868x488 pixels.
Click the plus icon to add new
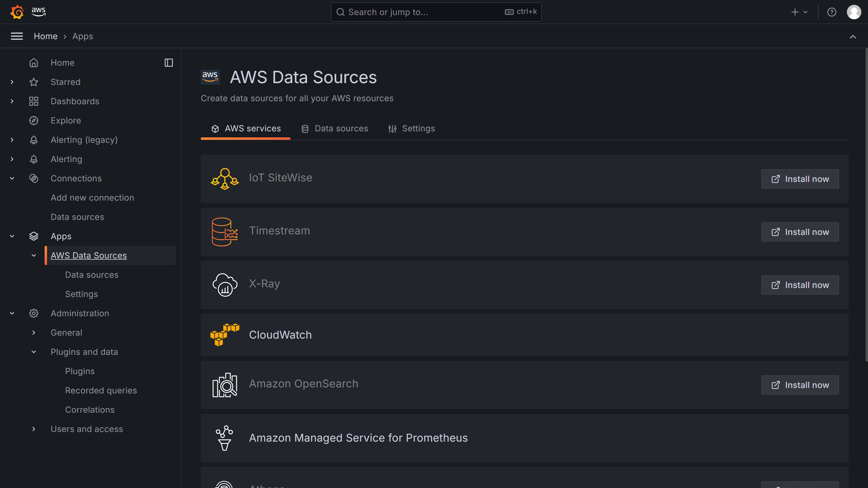(795, 12)
